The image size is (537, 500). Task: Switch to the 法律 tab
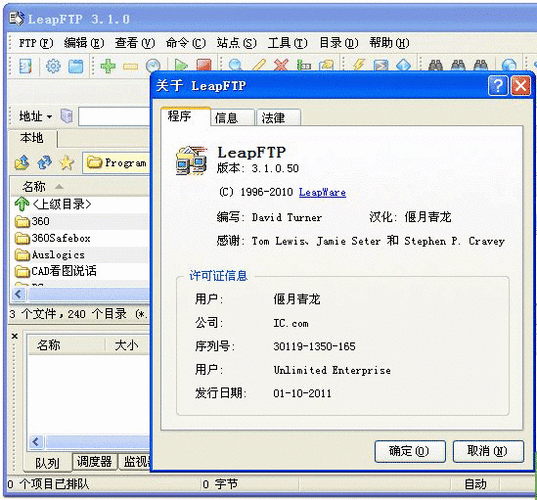[278, 118]
